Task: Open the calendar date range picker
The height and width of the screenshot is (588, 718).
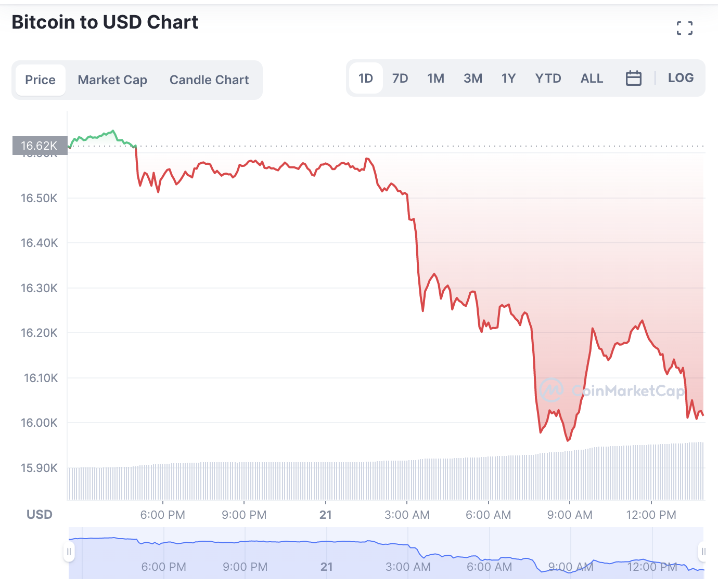Action: pyautogui.click(x=633, y=79)
